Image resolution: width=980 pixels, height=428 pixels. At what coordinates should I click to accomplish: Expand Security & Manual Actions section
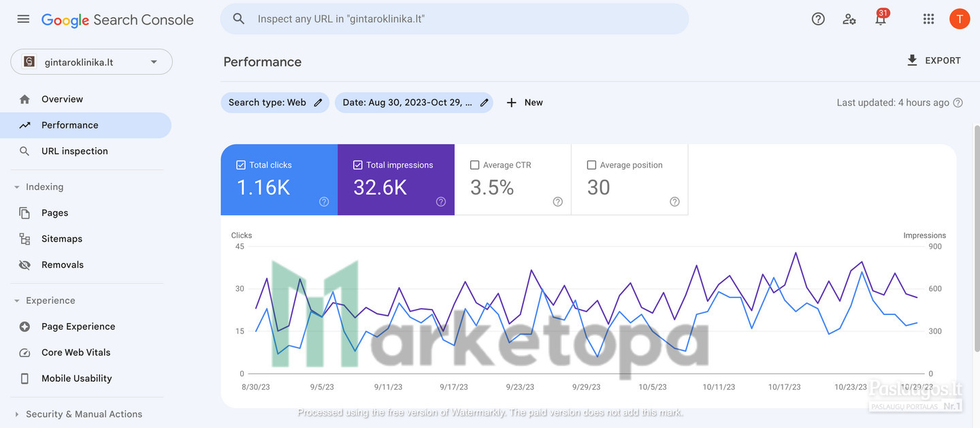pos(17,414)
